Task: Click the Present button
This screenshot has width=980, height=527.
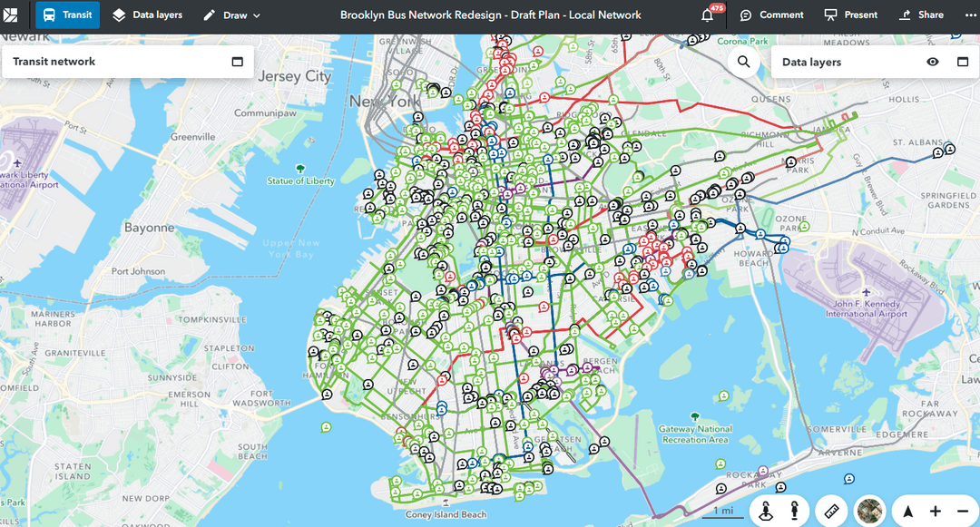Action: coord(852,15)
